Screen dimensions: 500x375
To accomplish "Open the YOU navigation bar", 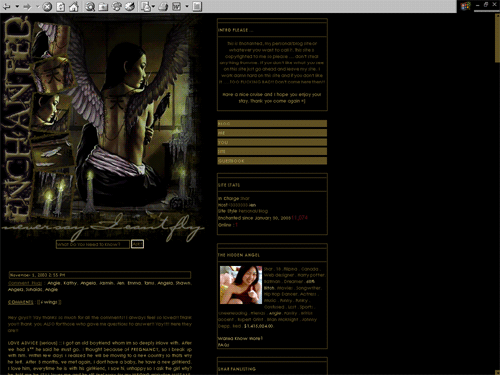I will coord(272,142).
